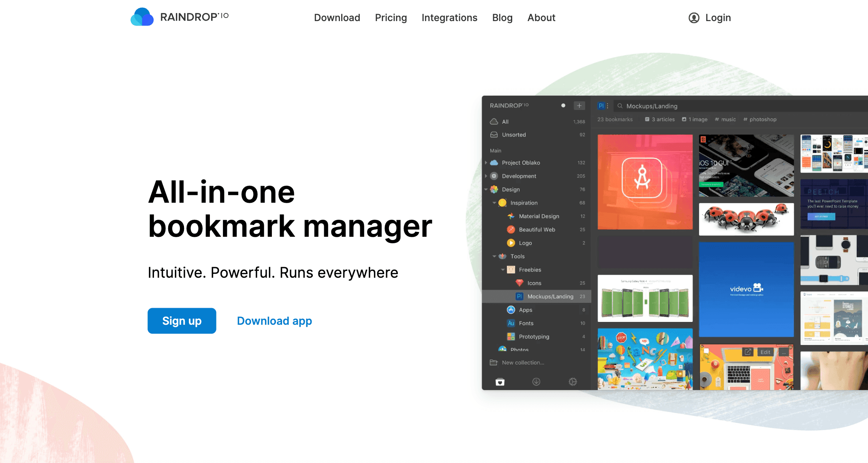Open the PEETCH PowerPoint template thumbnail

[834, 204]
